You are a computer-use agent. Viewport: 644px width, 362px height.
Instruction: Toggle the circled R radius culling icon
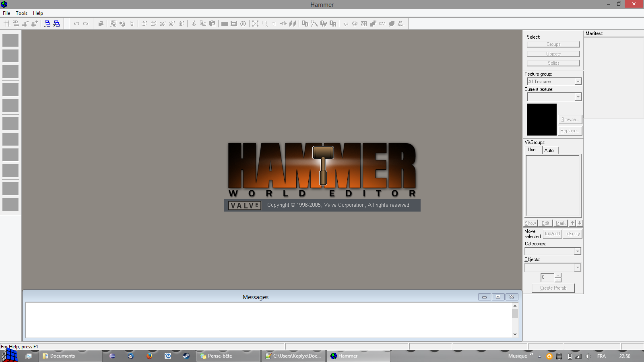pos(243,24)
